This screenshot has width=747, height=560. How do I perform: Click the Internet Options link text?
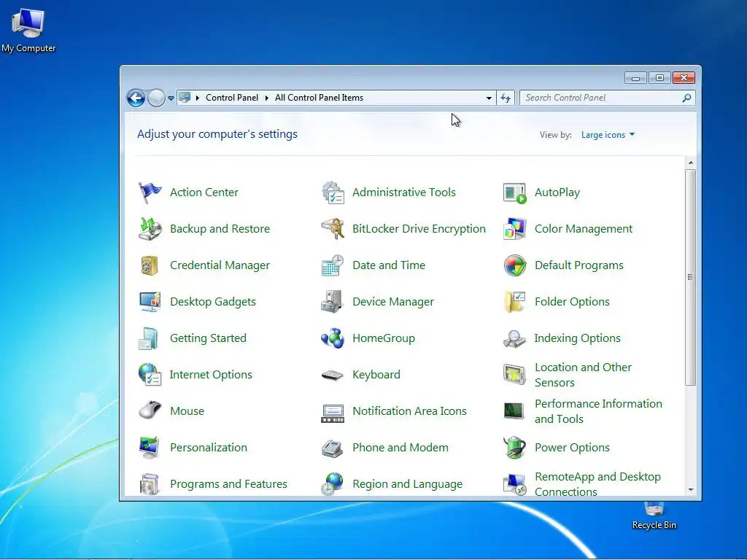tap(211, 375)
